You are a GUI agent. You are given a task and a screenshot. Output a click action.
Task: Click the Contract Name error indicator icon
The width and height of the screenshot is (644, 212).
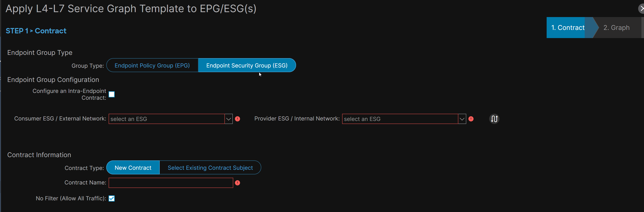[237, 183]
